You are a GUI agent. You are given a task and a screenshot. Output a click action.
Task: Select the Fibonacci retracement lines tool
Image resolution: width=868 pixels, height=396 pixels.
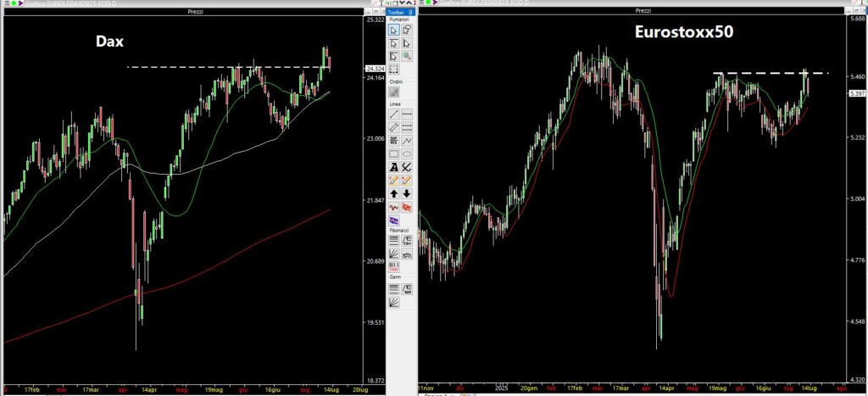coord(394,240)
